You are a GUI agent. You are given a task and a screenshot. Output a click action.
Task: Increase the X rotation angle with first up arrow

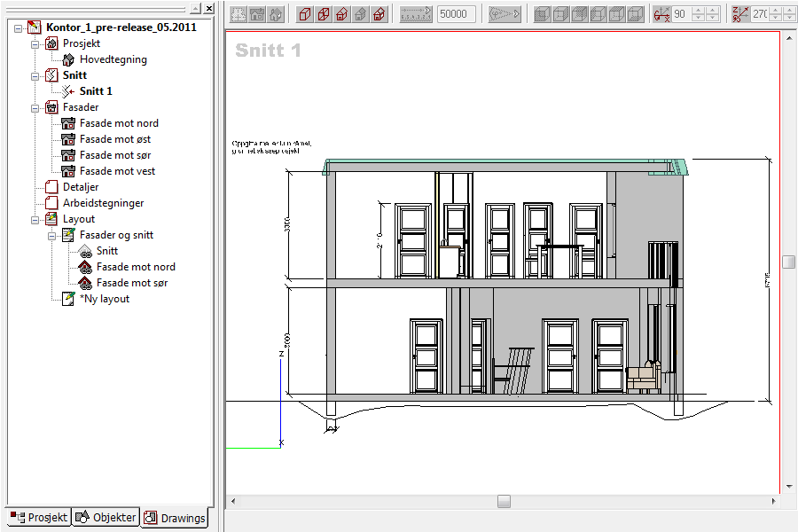coord(699,10)
